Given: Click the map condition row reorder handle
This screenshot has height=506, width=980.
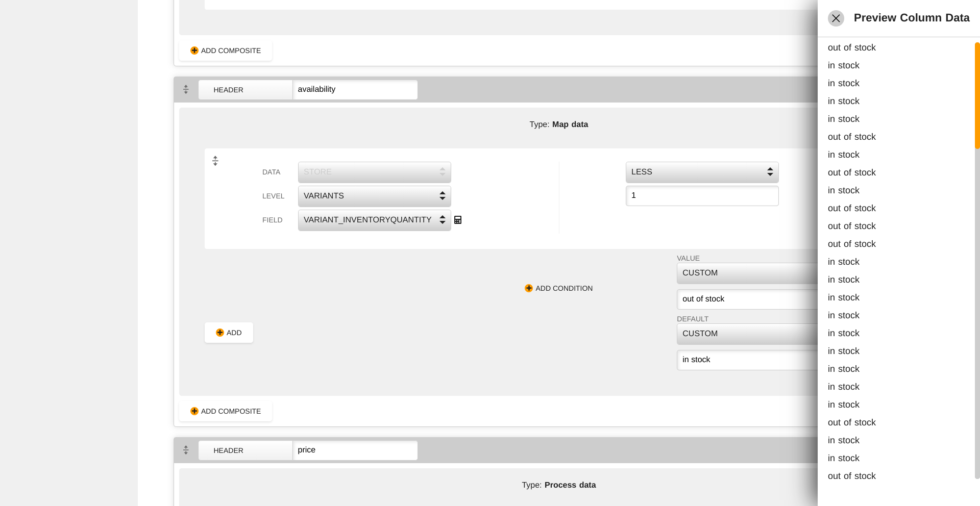Looking at the screenshot, I should (215, 161).
